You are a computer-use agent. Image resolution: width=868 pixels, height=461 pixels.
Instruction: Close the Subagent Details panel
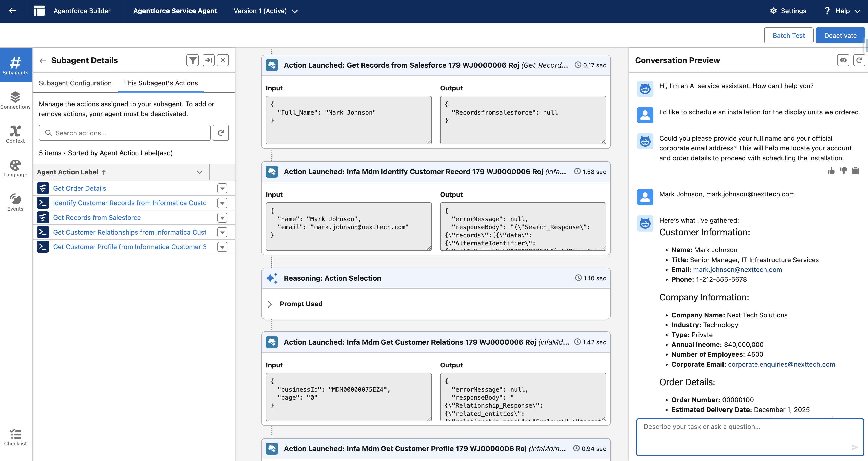[x=223, y=60]
